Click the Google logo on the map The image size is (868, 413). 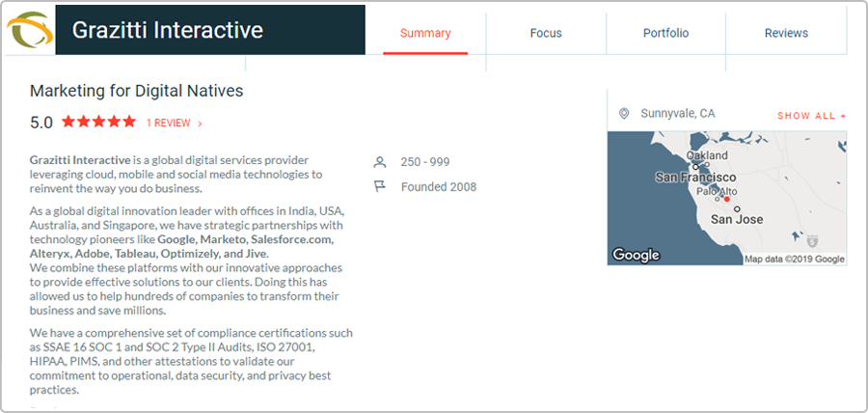(x=637, y=255)
